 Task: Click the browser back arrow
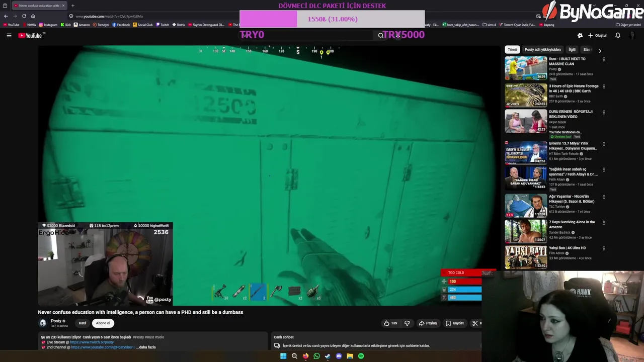[x=6, y=16]
